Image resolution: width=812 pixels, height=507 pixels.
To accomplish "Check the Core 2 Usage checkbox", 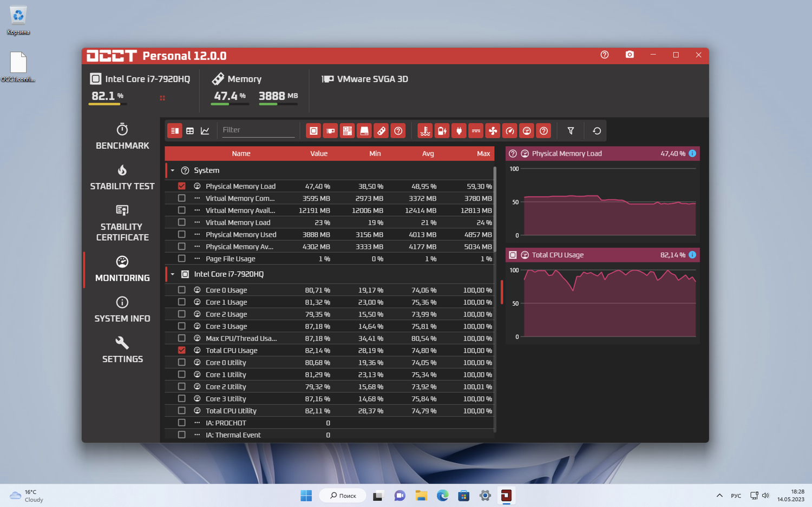I will (x=182, y=314).
